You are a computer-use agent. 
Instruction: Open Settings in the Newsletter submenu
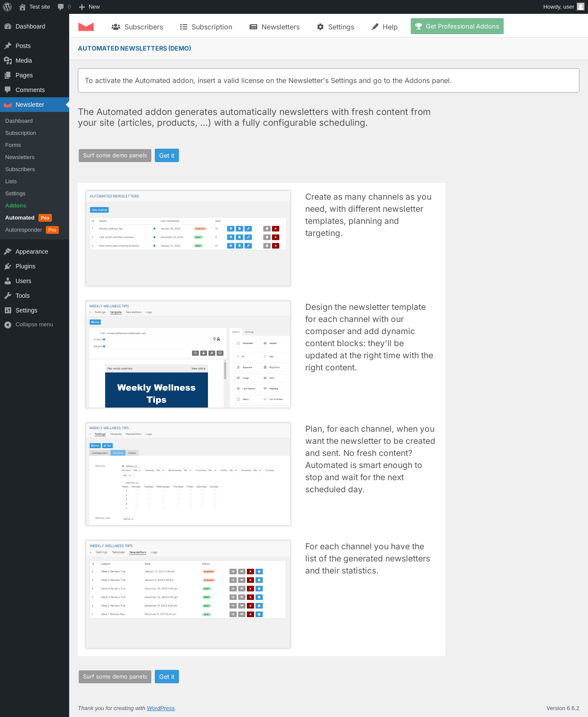15,194
